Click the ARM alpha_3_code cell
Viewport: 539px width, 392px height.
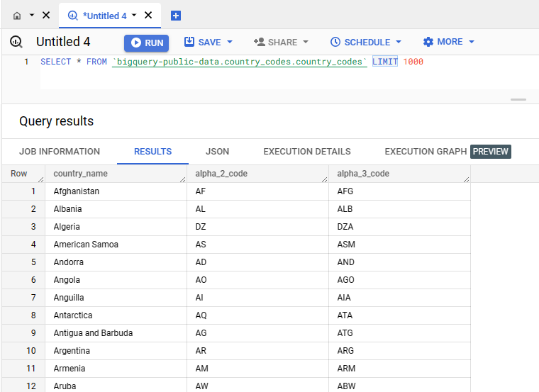click(400, 369)
